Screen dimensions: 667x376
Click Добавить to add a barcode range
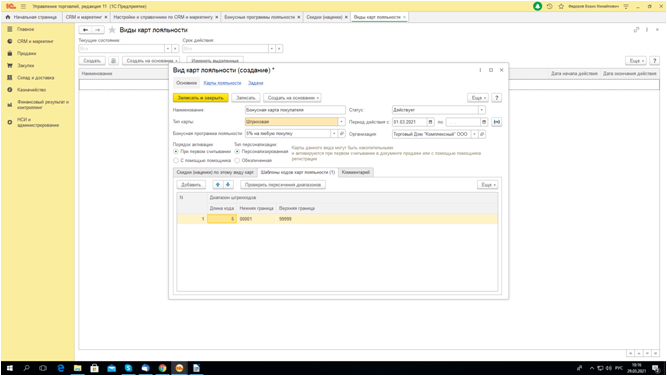click(191, 185)
